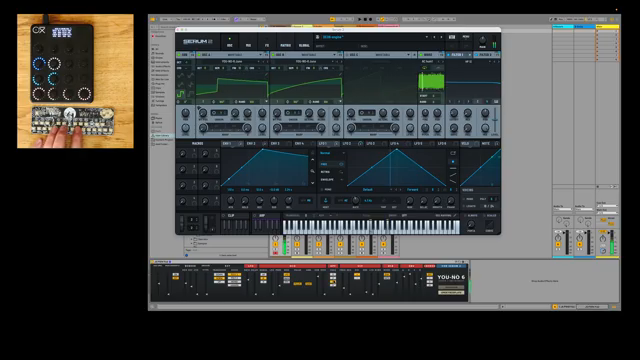640x360 pixels.
Task: Open OSC B type dropdown
Action: 334,55
